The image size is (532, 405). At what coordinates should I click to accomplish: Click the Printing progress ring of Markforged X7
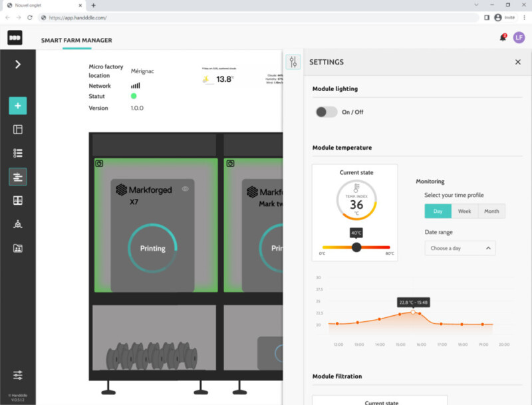(153, 248)
